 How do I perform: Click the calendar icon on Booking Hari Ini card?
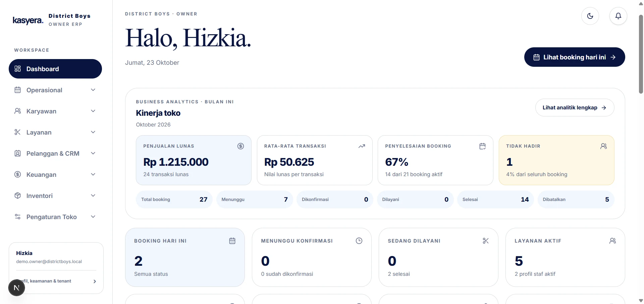(232, 241)
